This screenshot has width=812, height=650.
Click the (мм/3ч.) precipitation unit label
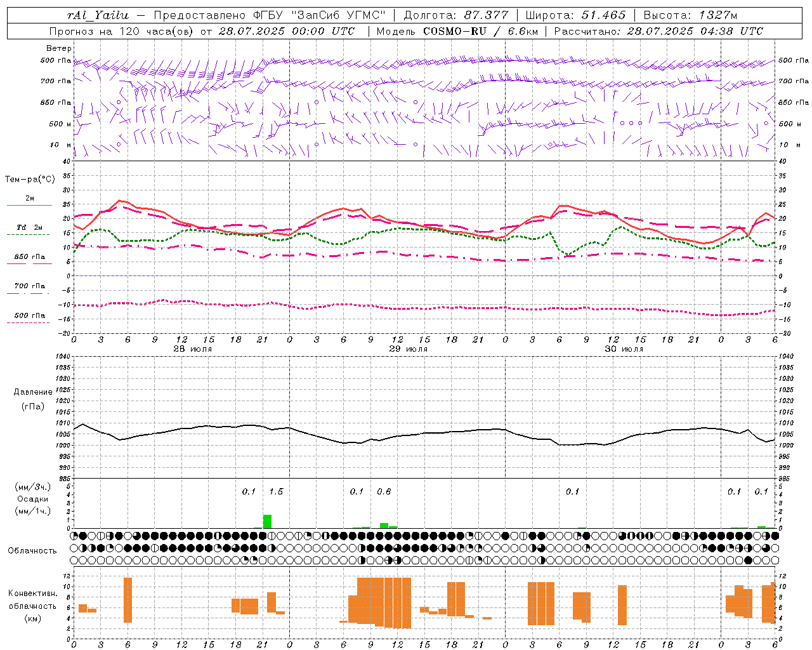tap(33, 487)
